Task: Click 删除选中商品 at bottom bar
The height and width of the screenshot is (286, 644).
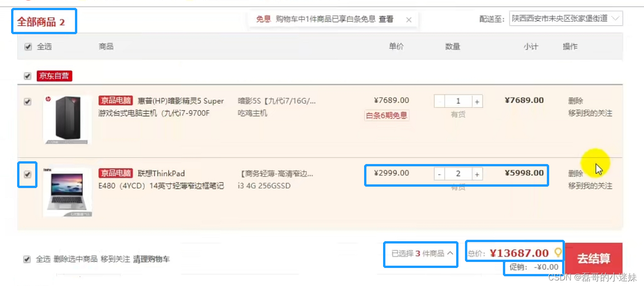Action: (x=75, y=259)
